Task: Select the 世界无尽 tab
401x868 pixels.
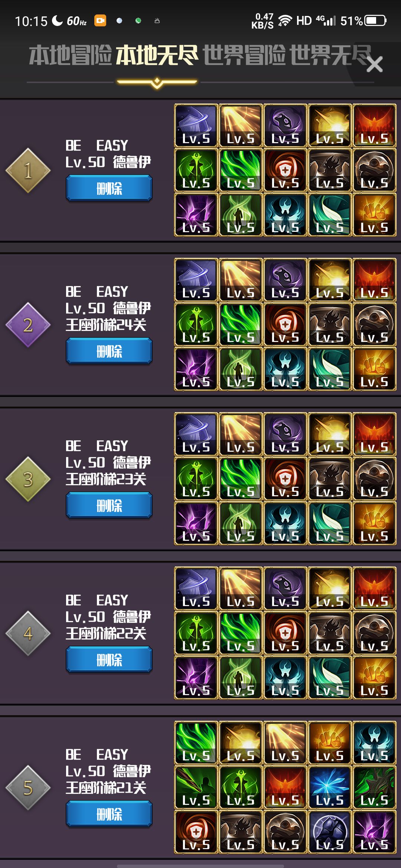Action: [x=330, y=55]
